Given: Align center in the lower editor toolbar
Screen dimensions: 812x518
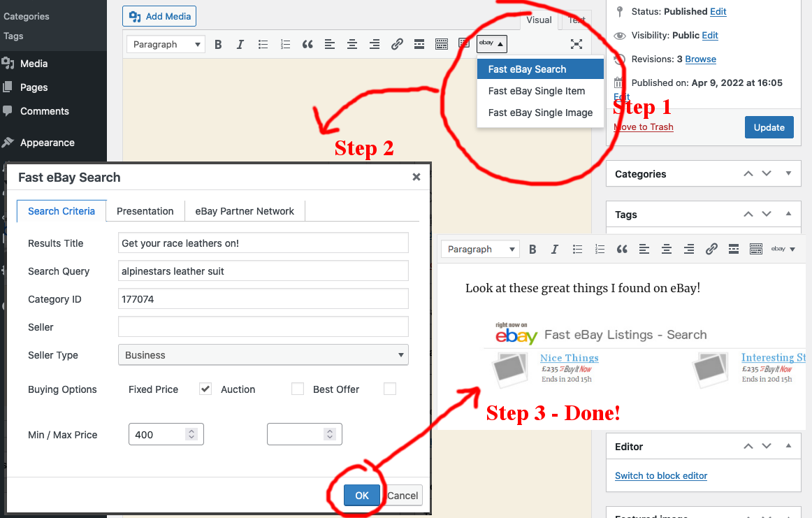Looking at the screenshot, I should click(667, 249).
